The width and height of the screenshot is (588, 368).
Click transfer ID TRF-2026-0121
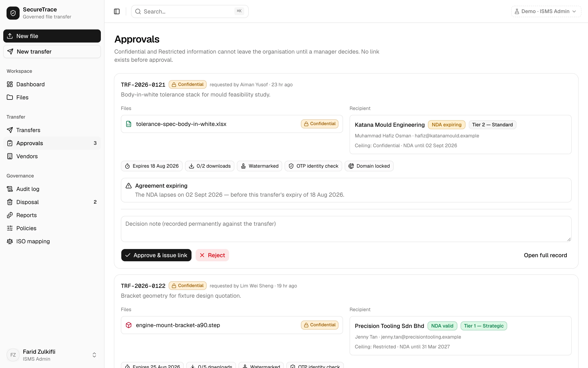[x=143, y=85]
